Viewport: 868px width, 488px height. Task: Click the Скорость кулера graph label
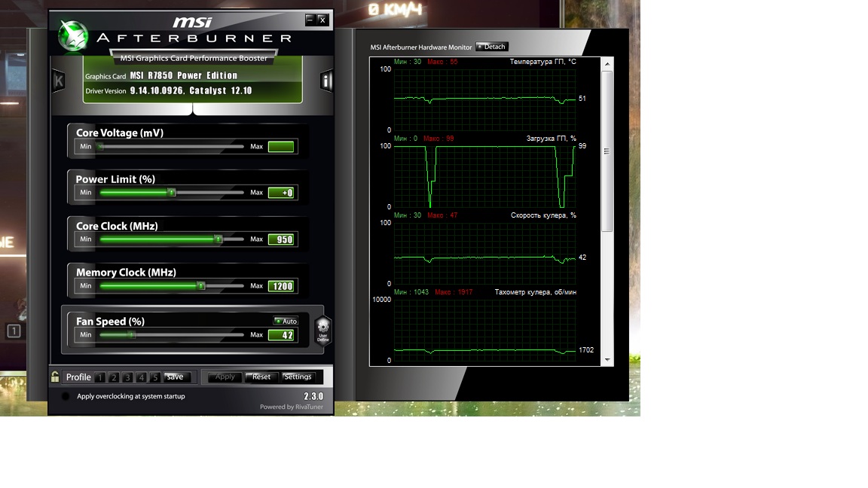coord(543,215)
